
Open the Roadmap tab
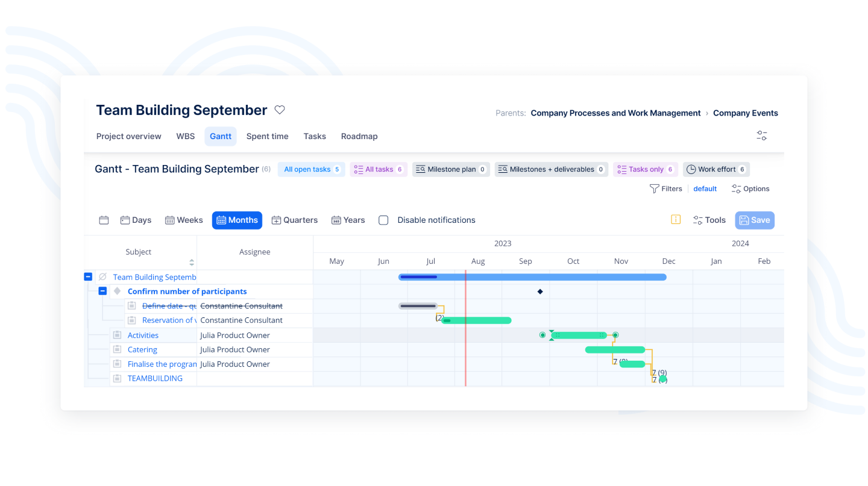(x=359, y=136)
